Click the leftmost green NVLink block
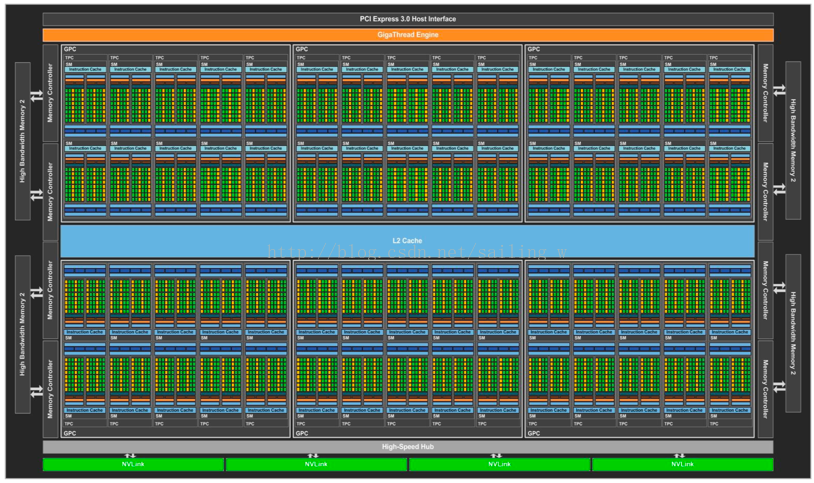Viewport: 814px width, 483px height. pyautogui.click(x=133, y=464)
